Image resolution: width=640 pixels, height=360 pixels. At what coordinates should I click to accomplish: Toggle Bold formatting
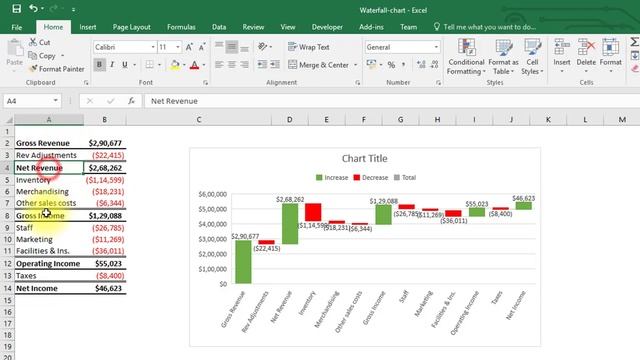(x=99, y=64)
